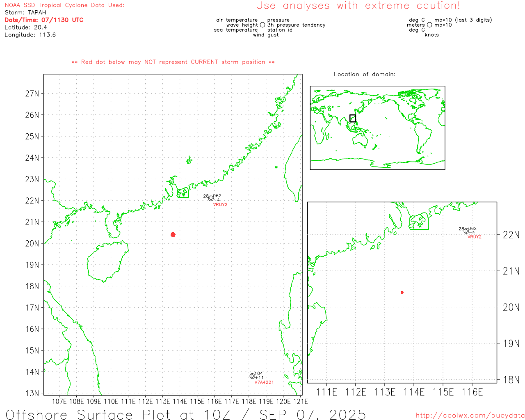Select the VRUY2 station circle on the inset map
The image size is (525, 420).
tap(466, 231)
